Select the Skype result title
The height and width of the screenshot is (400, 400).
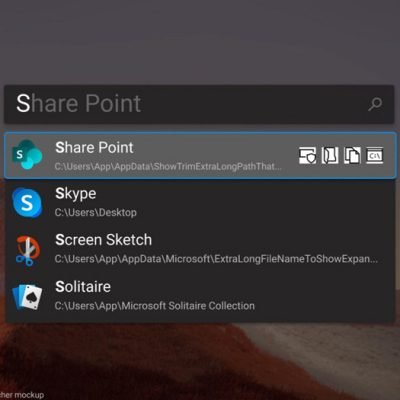tap(76, 194)
